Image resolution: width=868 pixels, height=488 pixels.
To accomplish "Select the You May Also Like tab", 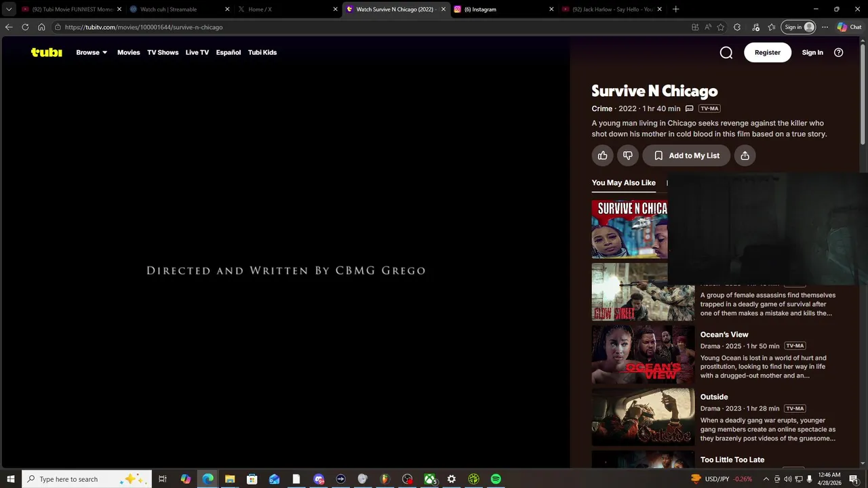I will click(x=624, y=182).
